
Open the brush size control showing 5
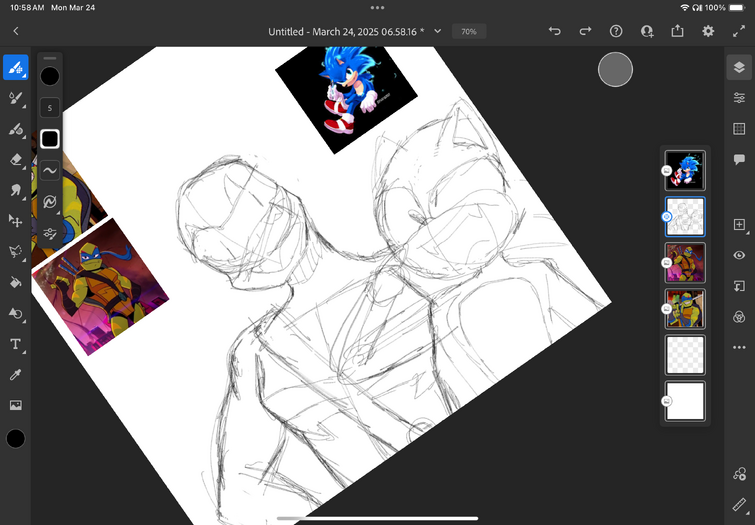click(50, 108)
